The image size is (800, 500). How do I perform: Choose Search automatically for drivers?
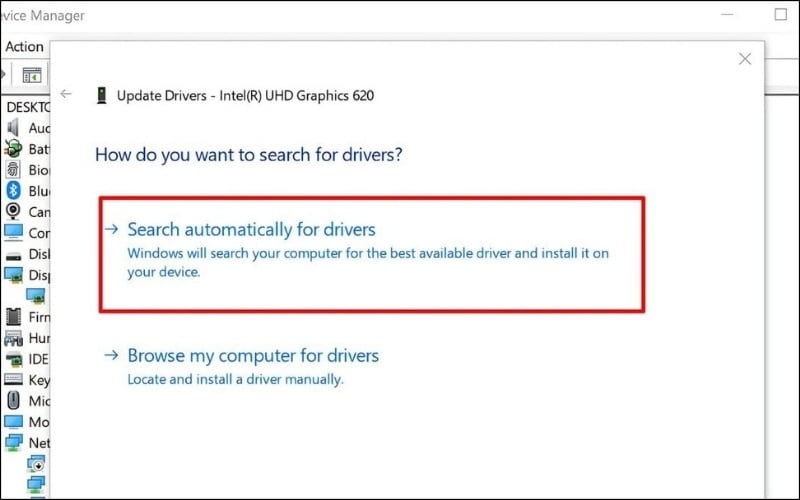click(x=251, y=230)
